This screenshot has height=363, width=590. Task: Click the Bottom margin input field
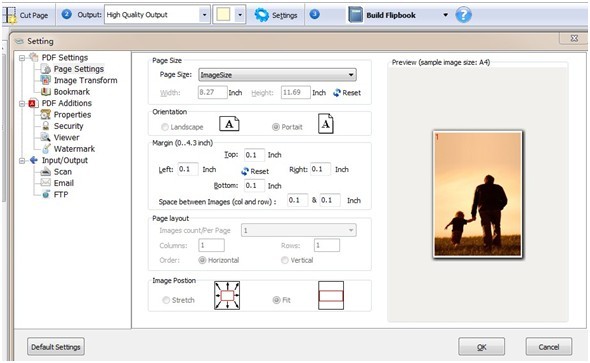(254, 185)
